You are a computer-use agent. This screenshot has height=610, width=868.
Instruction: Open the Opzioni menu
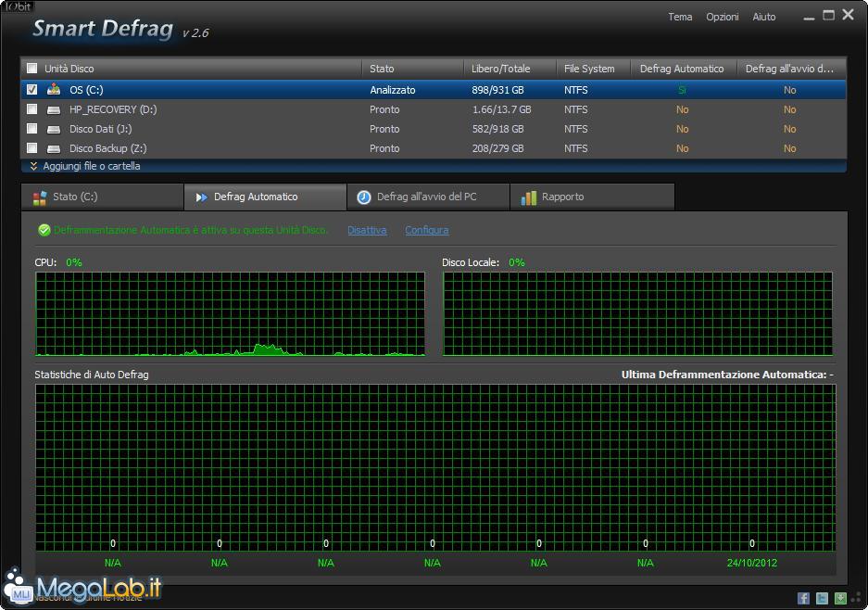[723, 17]
